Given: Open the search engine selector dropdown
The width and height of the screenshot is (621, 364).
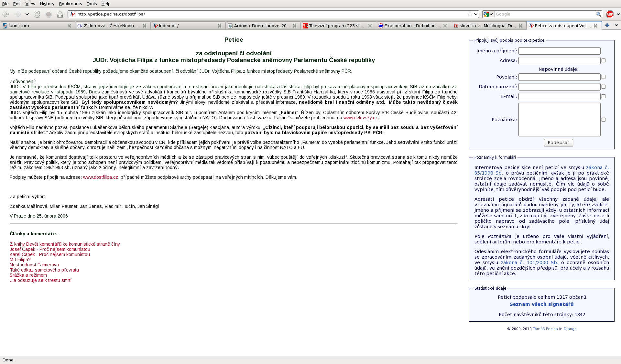Looking at the screenshot, I should tap(488, 14).
